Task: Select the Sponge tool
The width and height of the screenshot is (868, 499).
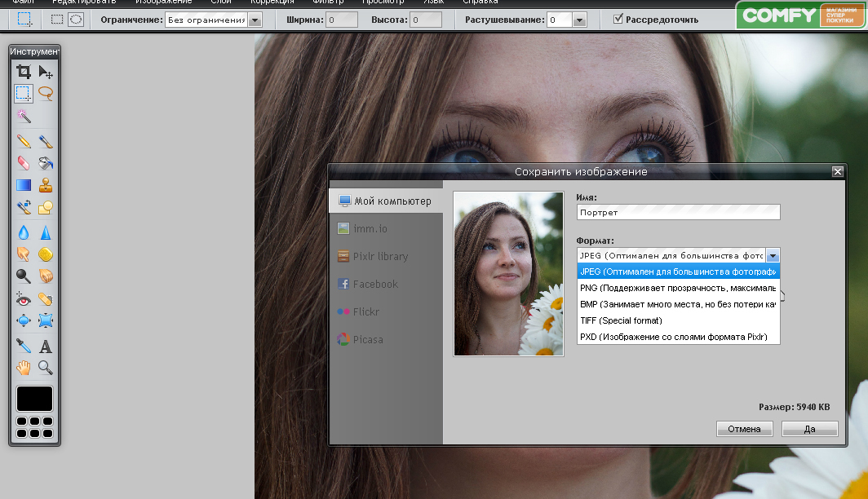Action: (x=46, y=254)
